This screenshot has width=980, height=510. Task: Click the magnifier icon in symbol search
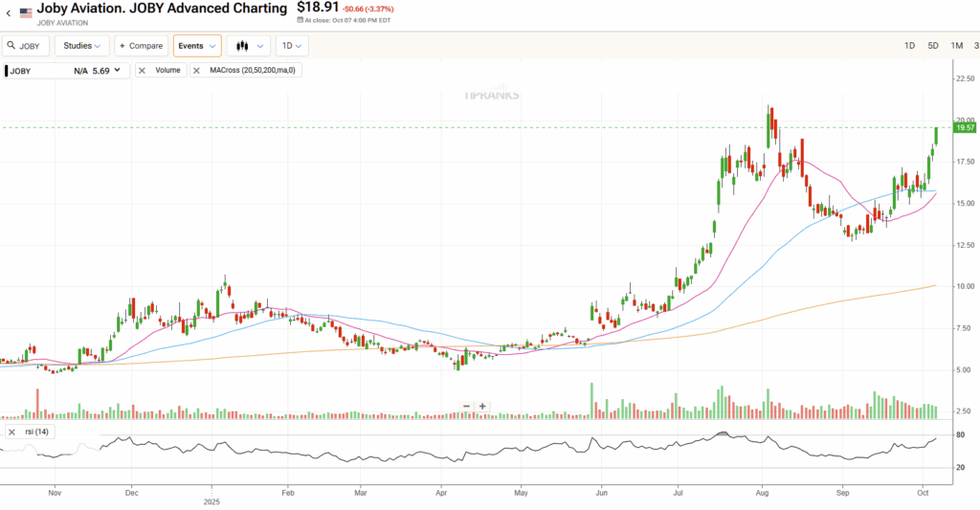coord(11,46)
